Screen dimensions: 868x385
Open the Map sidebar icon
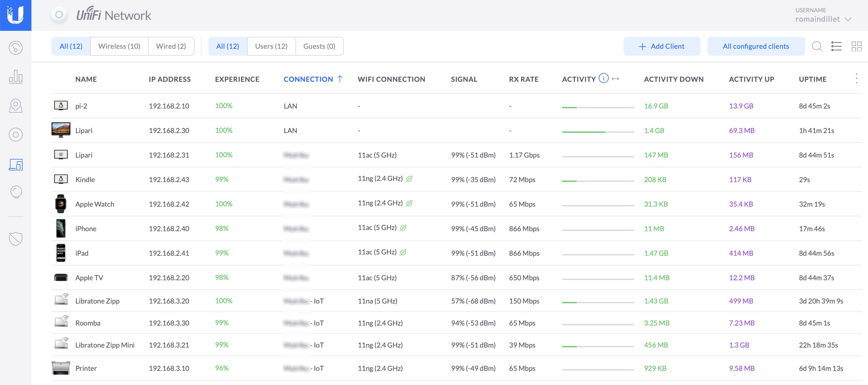tap(15, 106)
